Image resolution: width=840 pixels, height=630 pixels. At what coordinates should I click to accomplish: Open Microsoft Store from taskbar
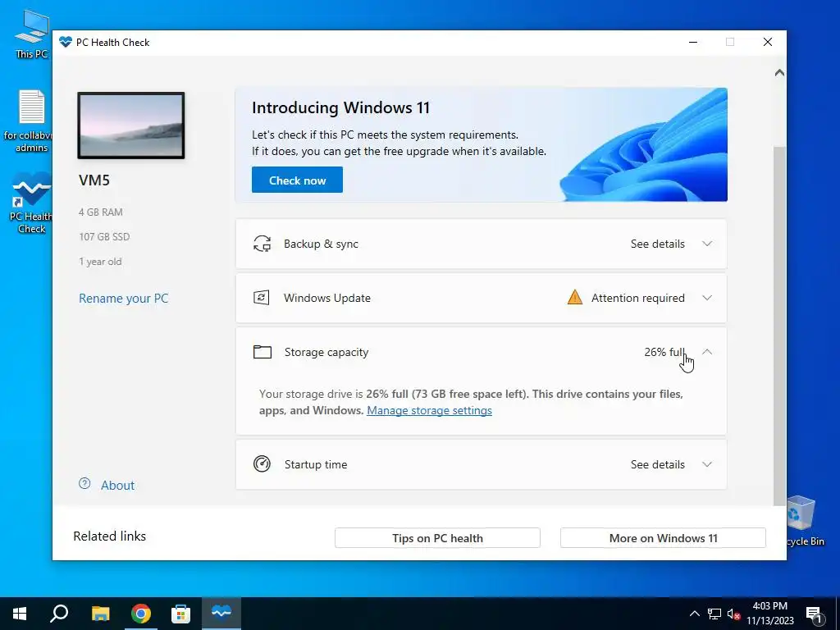[180, 614]
